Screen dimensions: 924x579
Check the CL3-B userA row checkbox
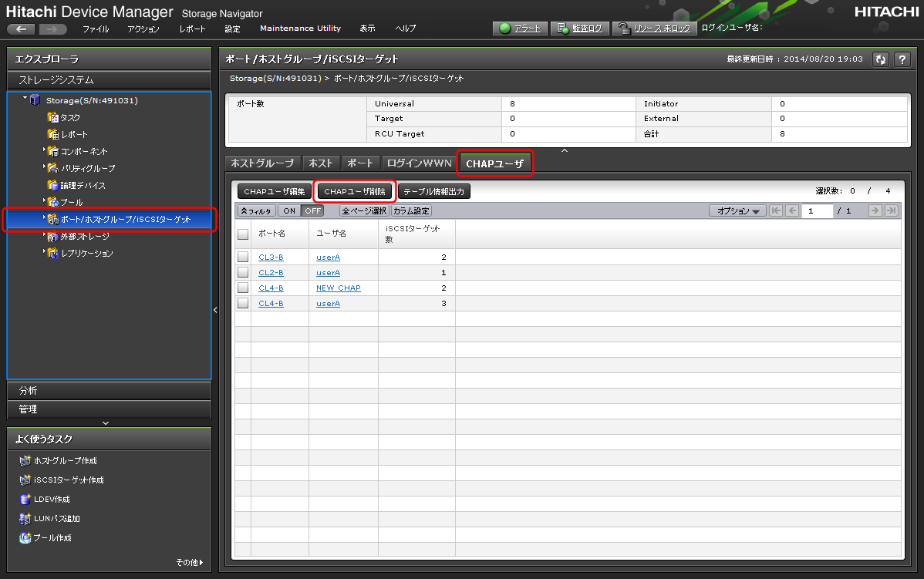(243, 257)
